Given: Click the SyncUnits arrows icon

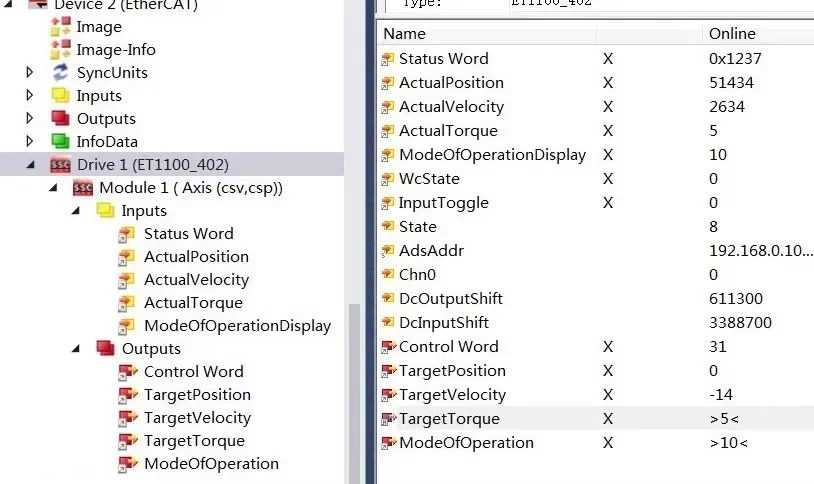Looking at the screenshot, I should coord(60,72).
